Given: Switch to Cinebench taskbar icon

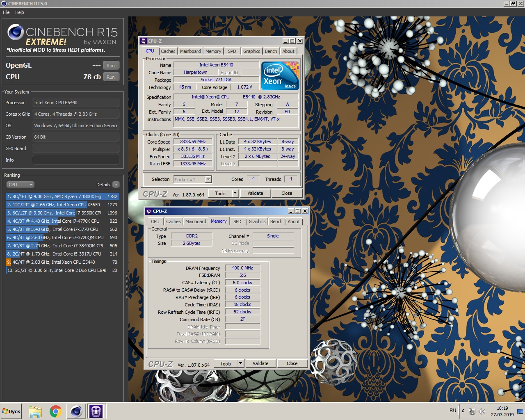Looking at the screenshot, I should (76, 411).
